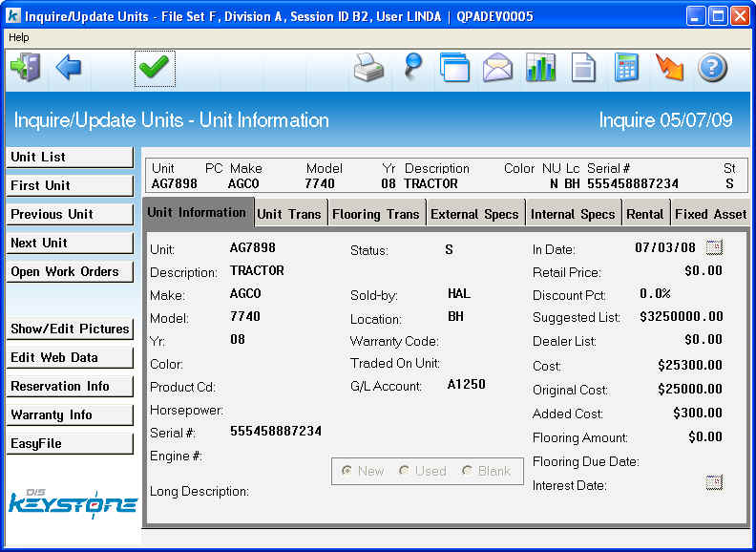Open the In Date calendar picker
The image size is (756, 552).
[714, 248]
